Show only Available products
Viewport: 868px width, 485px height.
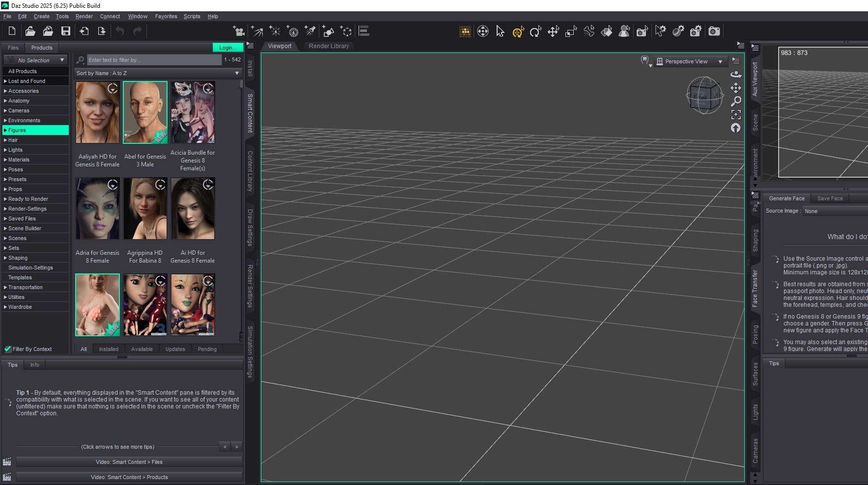pyautogui.click(x=142, y=349)
